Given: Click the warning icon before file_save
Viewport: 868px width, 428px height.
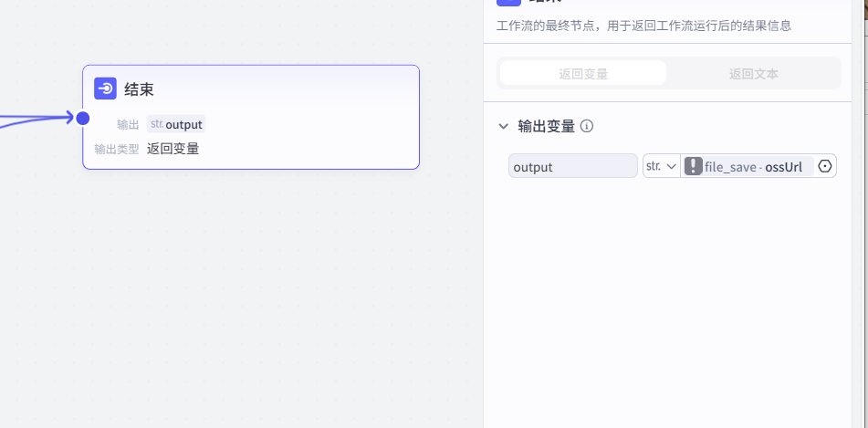Looking at the screenshot, I should [694, 166].
